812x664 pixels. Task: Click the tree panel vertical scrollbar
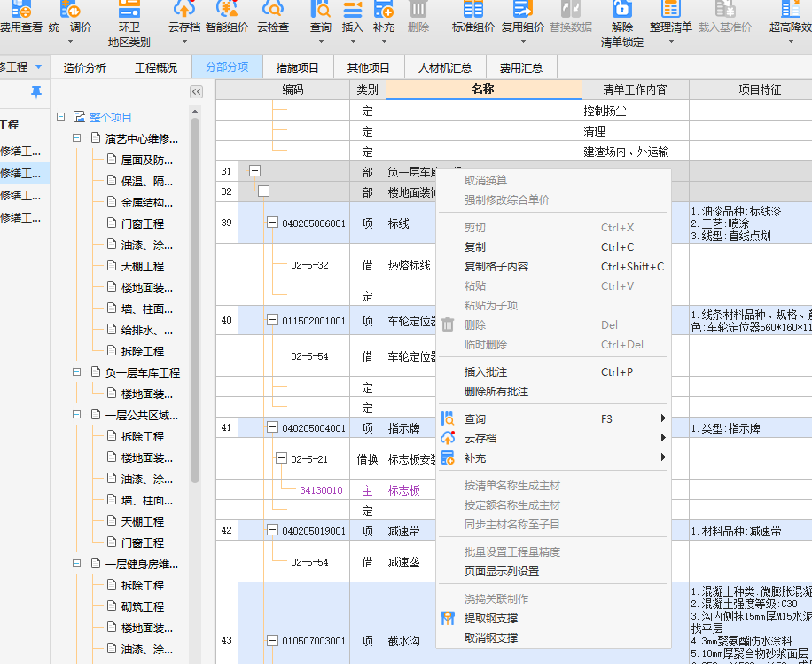click(195, 301)
